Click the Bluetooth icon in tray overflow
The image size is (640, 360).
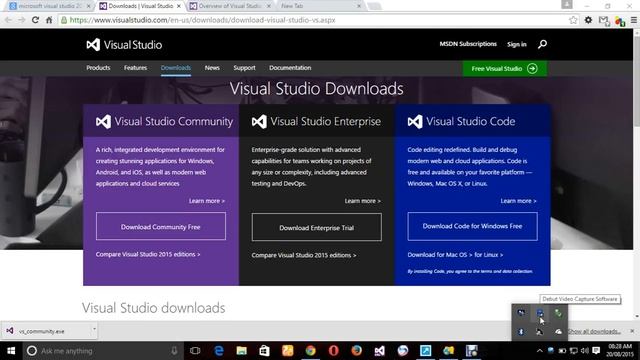click(521, 331)
